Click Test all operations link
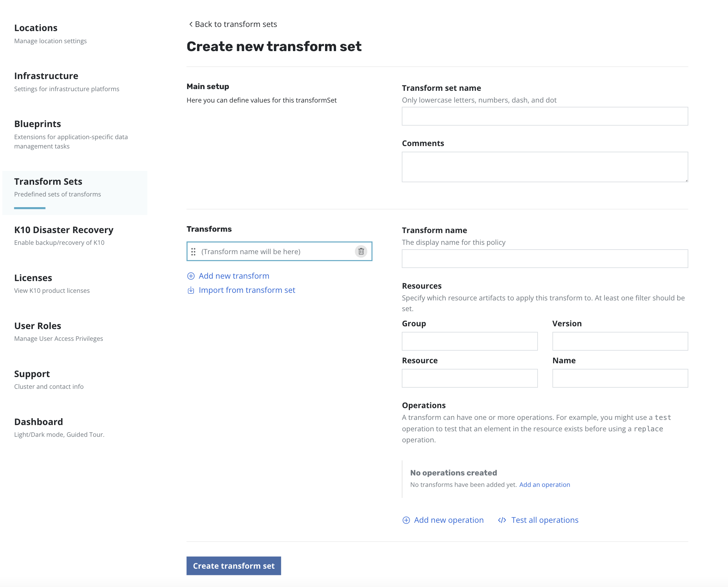 (x=544, y=520)
